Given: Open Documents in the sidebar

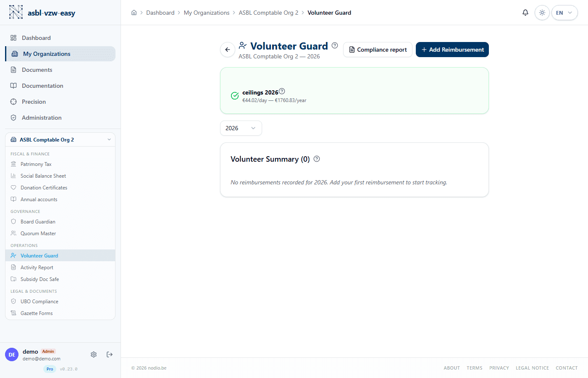Looking at the screenshot, I should click(x=60, y=70).
